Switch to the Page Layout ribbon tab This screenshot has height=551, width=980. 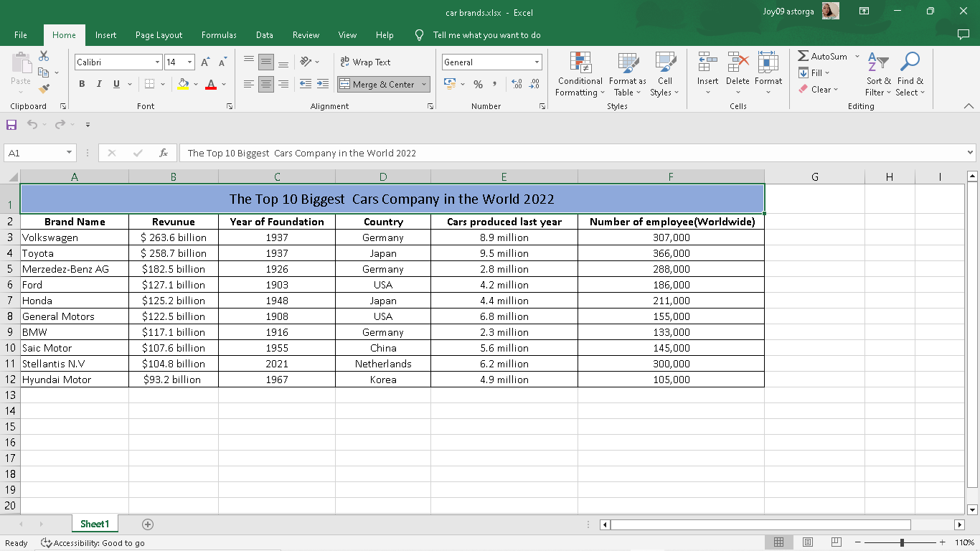[159, 35]
